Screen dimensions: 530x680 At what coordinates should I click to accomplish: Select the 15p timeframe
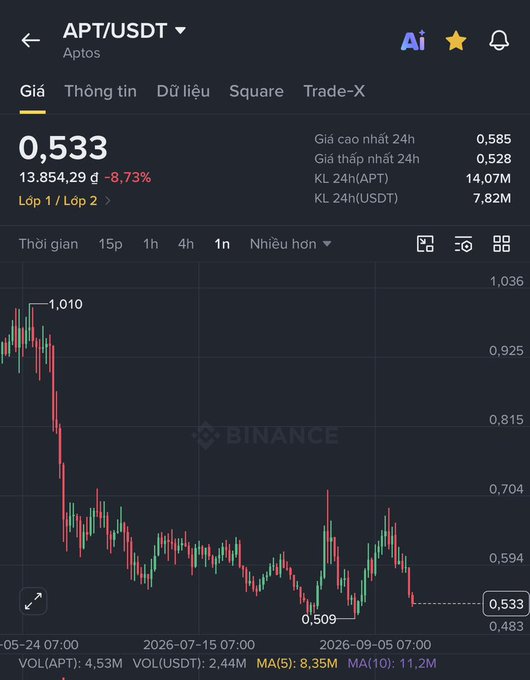click(x=110, y=244)
